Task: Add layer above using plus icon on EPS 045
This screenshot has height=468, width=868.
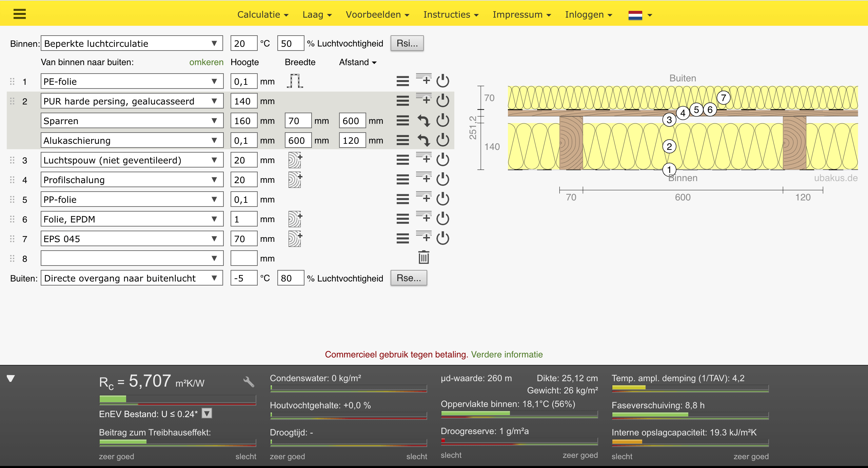Action: coord(424,237)
